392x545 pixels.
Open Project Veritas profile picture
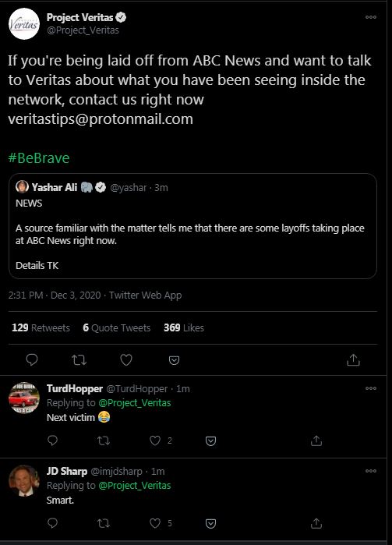[24, 24]
